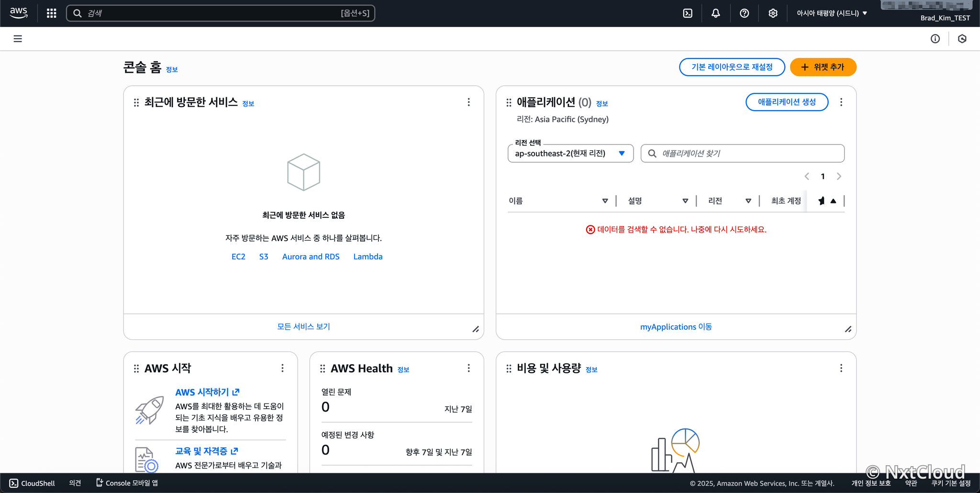Click 모든 서비스 보기 link
980x493 pixels.
pos(304,327)
